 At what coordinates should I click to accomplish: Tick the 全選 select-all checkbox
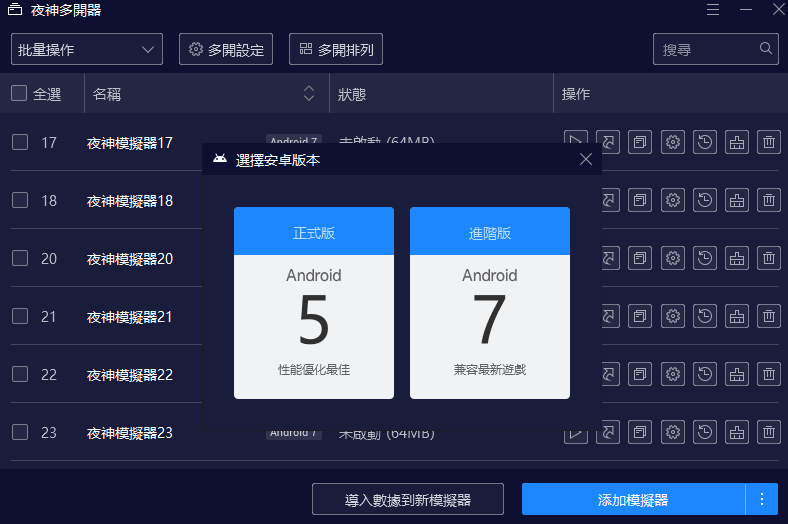coord(19,93)
